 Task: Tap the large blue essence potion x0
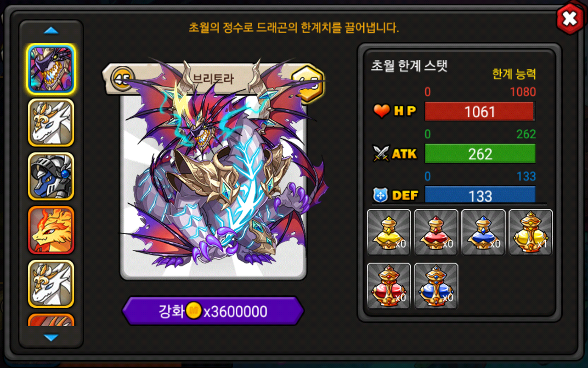point(436,286)
